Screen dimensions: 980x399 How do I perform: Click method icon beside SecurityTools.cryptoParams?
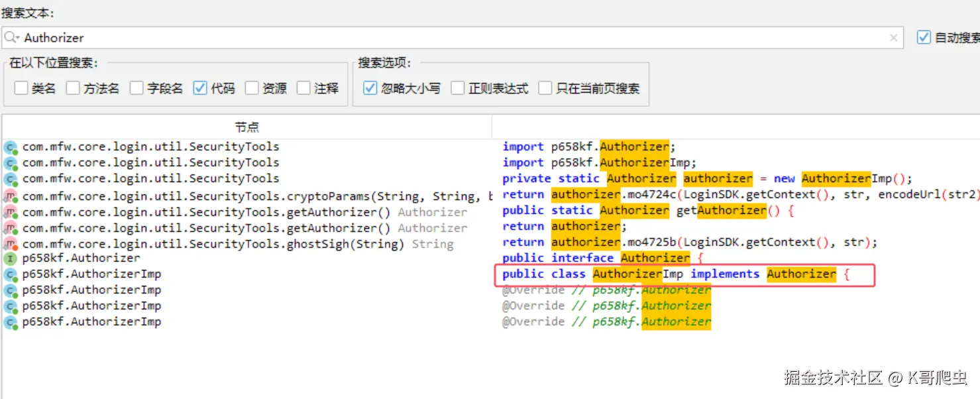point(10,197)
